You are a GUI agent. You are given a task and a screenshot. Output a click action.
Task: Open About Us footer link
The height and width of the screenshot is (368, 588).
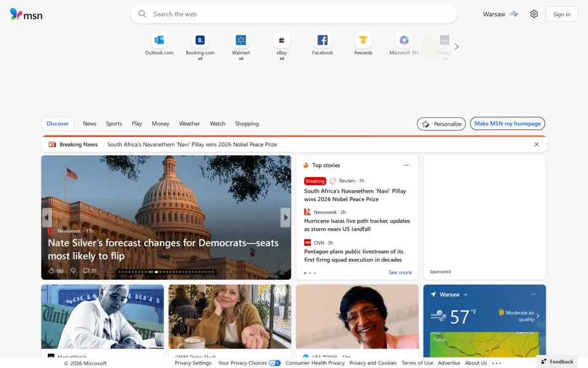pyautogui.click(x=476, y=363)
